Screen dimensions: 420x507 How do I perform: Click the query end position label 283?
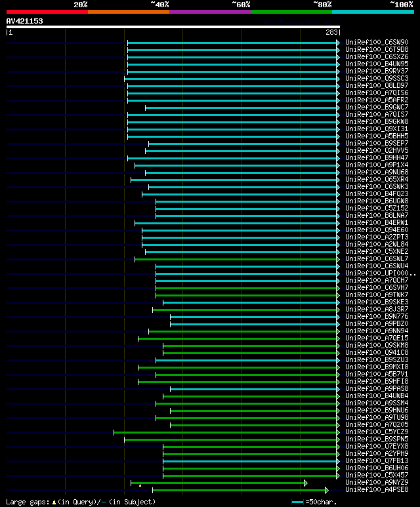(331, 32)
